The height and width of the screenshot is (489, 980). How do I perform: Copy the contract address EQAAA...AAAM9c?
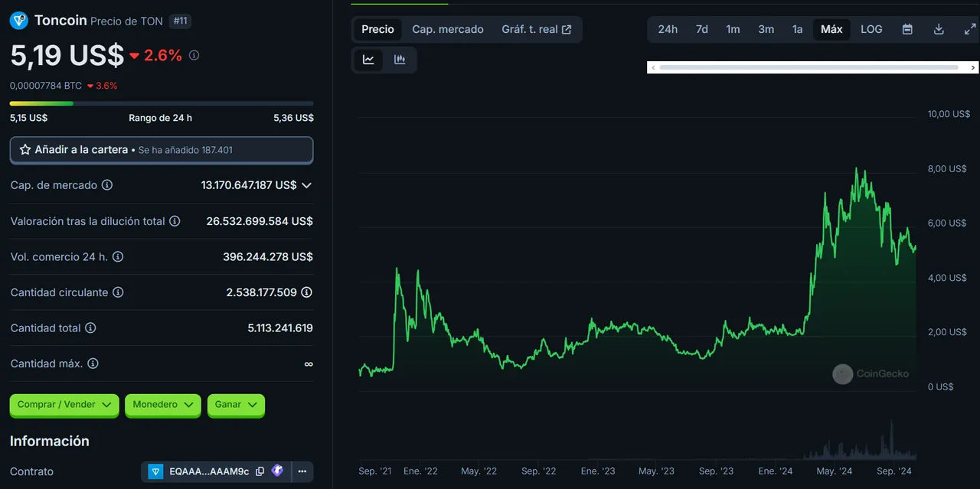260,471
